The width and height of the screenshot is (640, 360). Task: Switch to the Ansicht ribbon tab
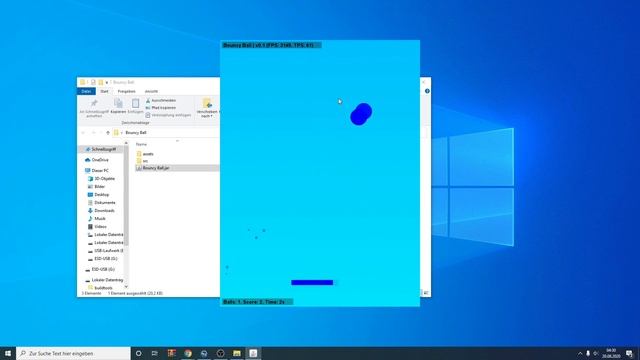[151, 91]
